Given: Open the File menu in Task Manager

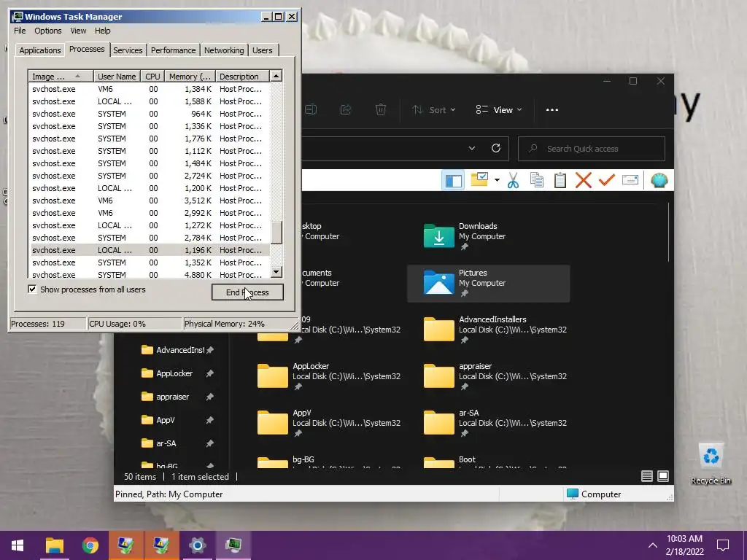Looking at the screenshot, I should pyautogui.click(x=20, y=31).
